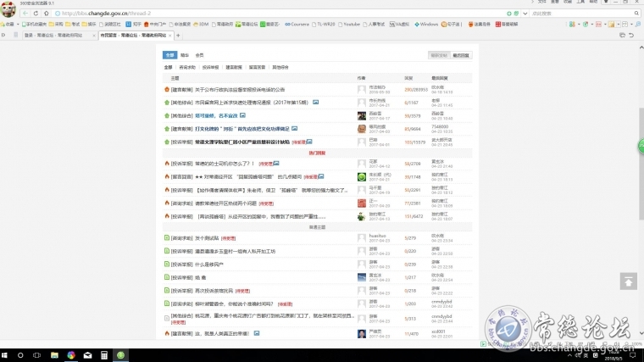Open the Youtube bookmark

(x=349, y=25)
